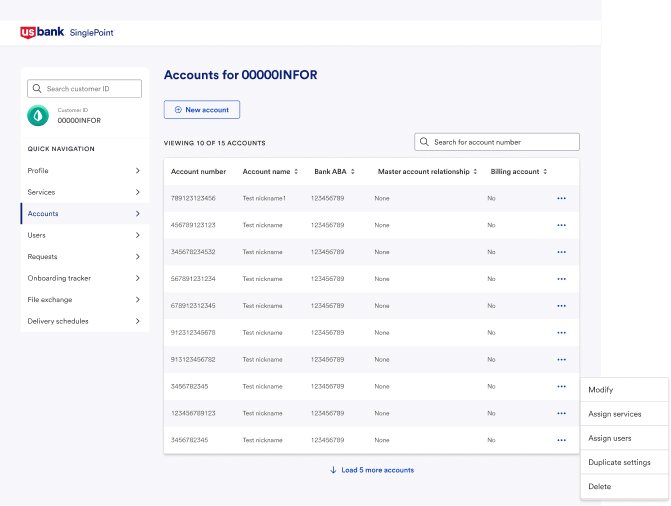Expand the Requests navigation chevron

click(137, 256)
